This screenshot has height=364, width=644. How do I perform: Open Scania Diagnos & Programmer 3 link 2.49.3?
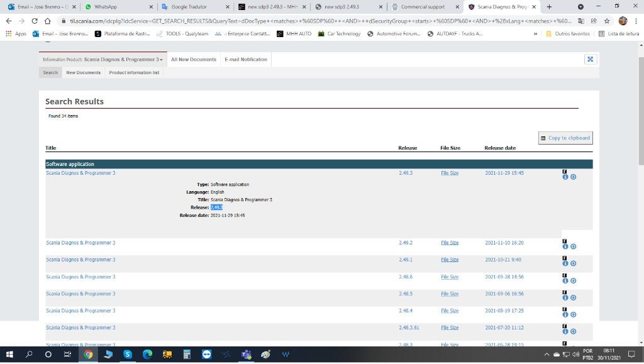pos(80,173)
